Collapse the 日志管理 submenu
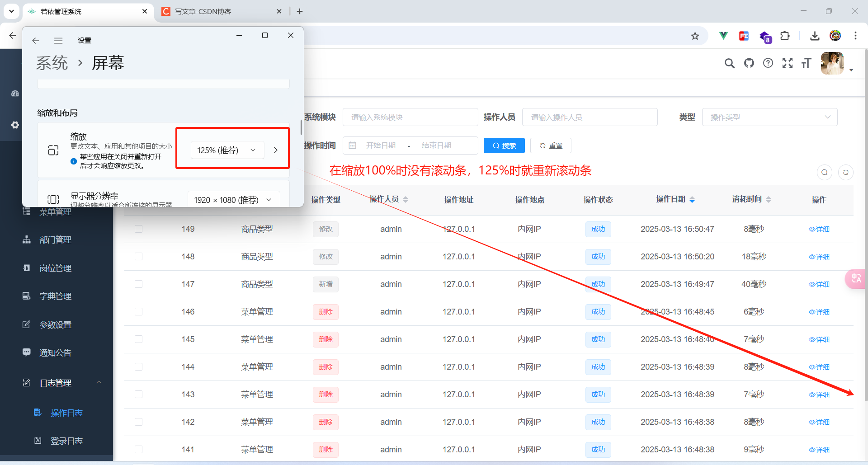Viewport: 868px width, 465px height. (x=99, y=382)
